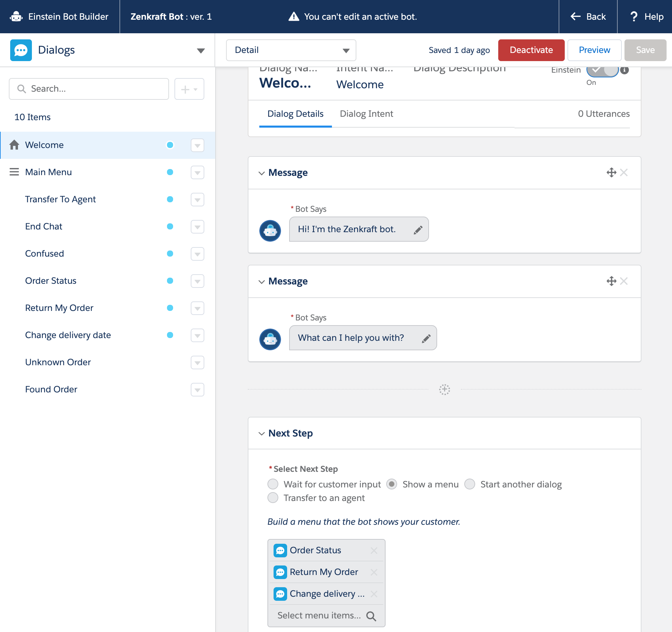Click bot avatar beside first Bot Says

(x=270, y=231)
